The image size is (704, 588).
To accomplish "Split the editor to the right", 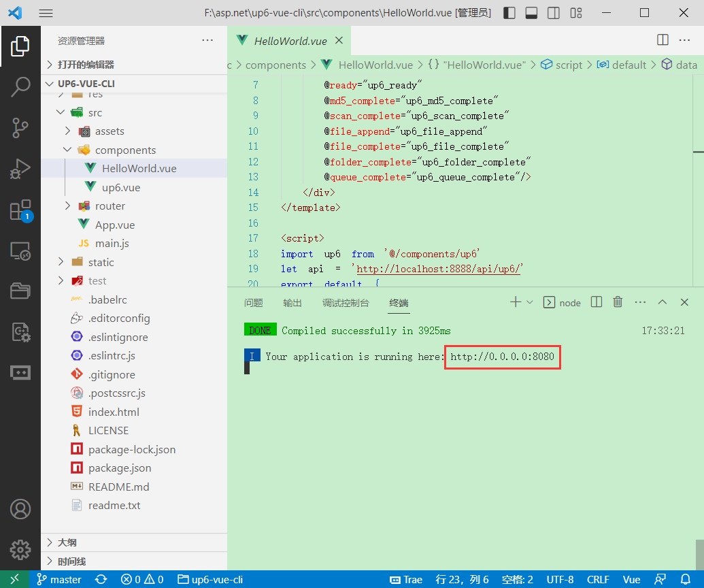I will [663, 40].
